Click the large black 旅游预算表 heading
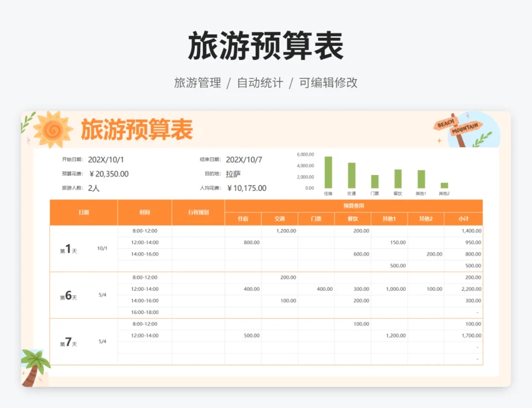Viewport: 532px width, 408px height. tap(265, 45)
